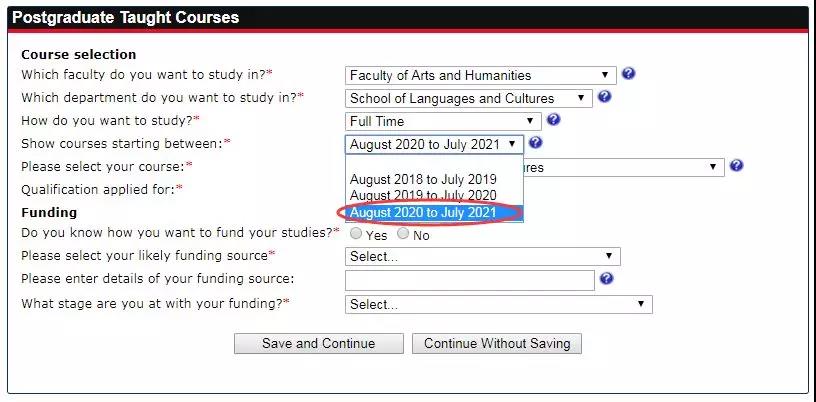Choose August 2018 to July 2019 option
Screen dimensions: 816x402
point(423,180)
